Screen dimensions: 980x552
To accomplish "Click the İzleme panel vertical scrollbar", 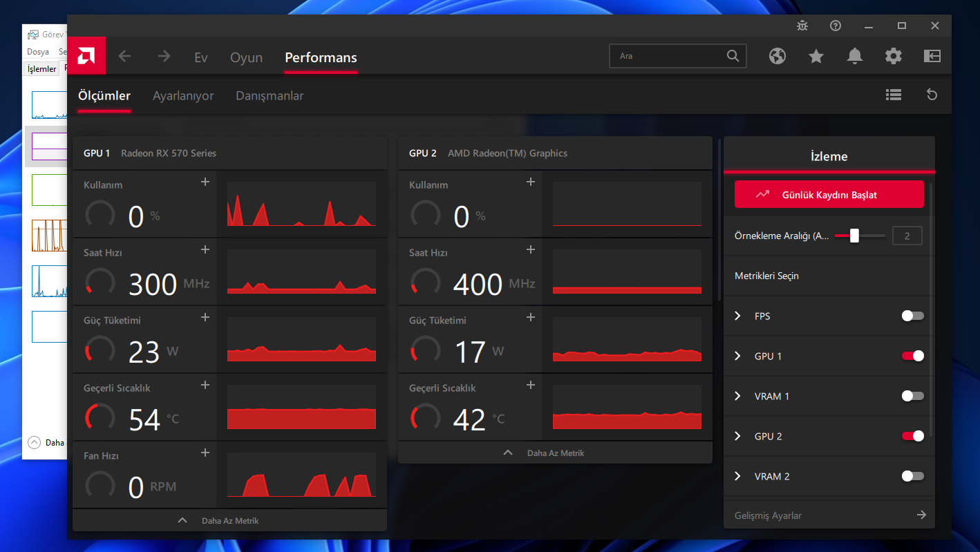I will click(932, 311).
